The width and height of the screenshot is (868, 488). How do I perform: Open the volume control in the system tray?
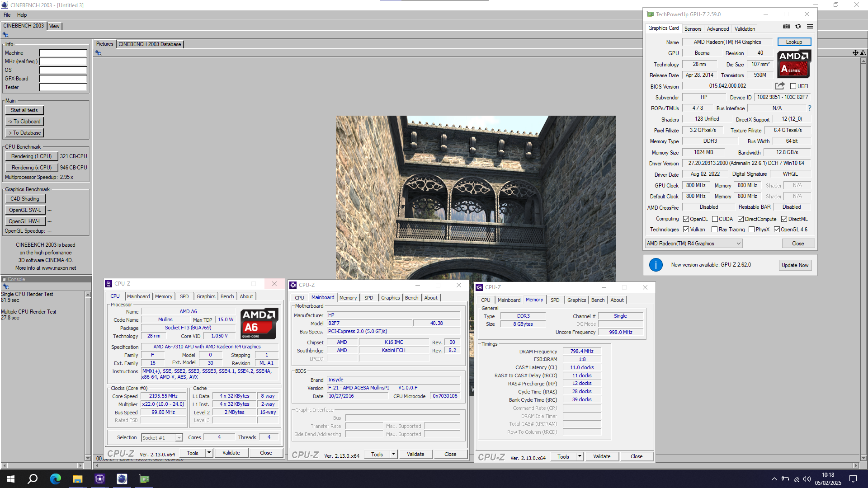(807, 479)
